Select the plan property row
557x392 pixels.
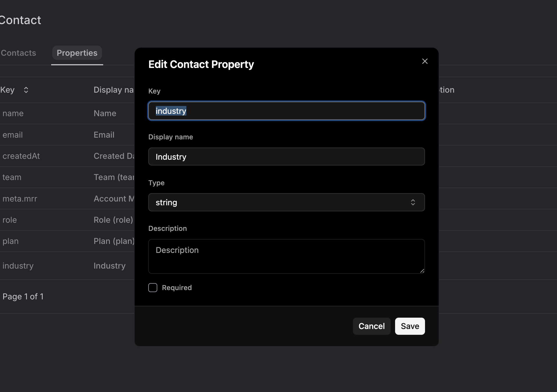click(11, 241)
